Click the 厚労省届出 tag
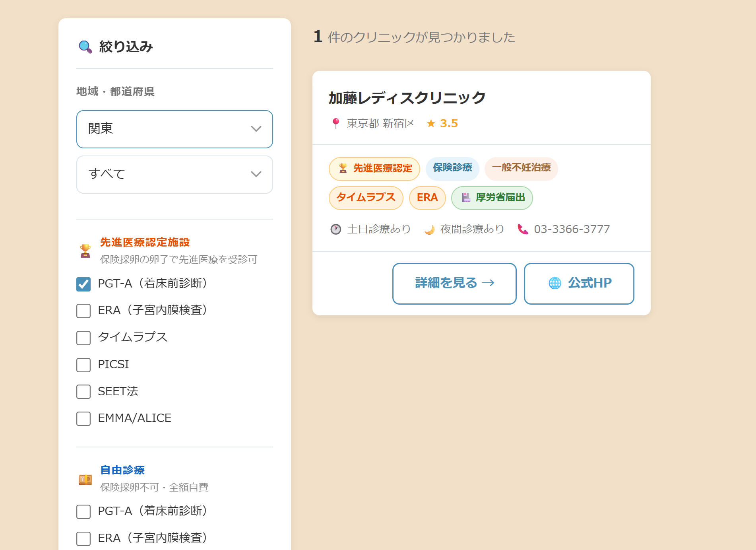Viewport: 756px width, 550px height. (492, 198)
